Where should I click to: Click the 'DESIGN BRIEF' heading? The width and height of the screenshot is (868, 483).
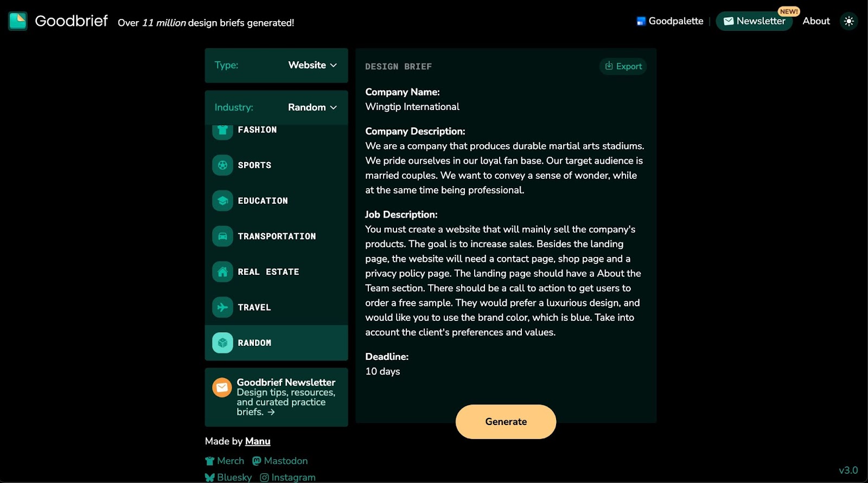pos(399,67)
